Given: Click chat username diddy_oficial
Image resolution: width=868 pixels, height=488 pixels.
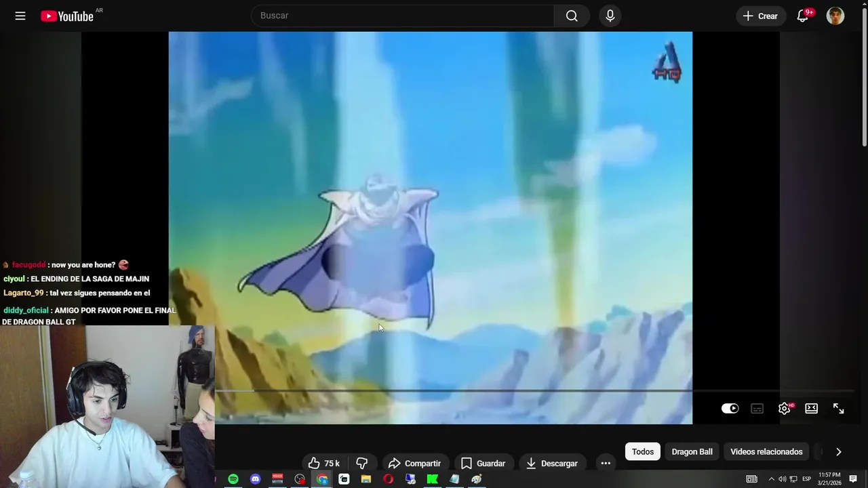Looking at the screenshot, I should click(x=26, y=310).
